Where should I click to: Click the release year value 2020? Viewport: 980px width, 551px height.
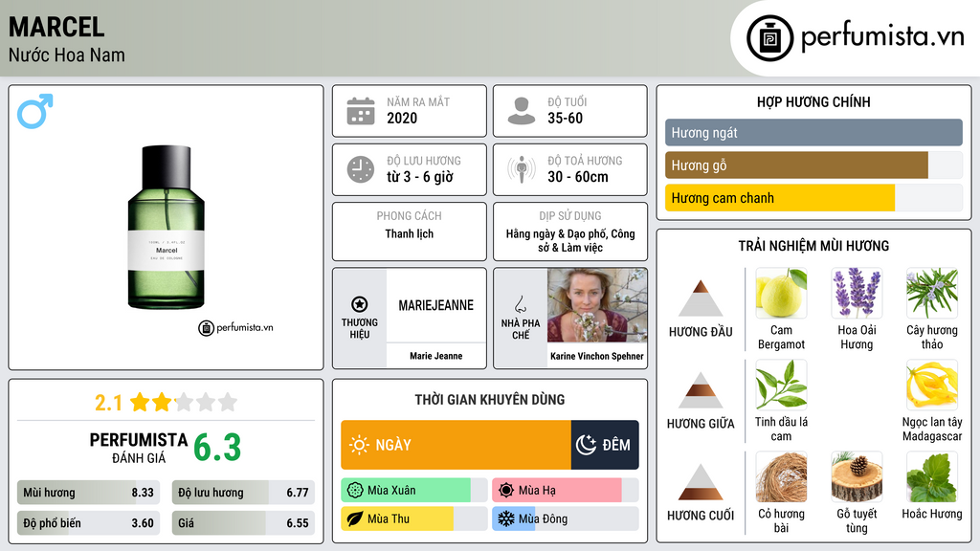402,118
